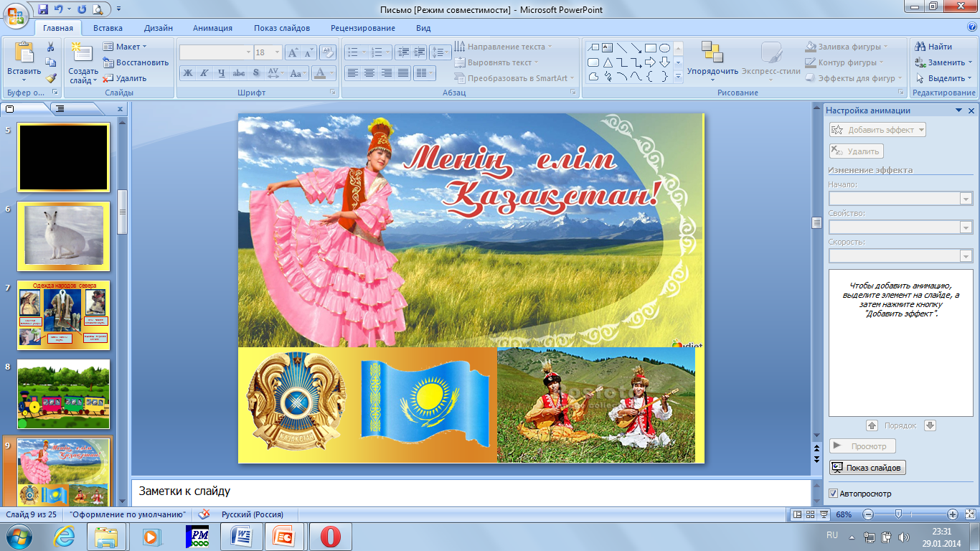Open the Вид ribbon tab
The height and width of the screenshot is (551, 980).
pos(423,28)
